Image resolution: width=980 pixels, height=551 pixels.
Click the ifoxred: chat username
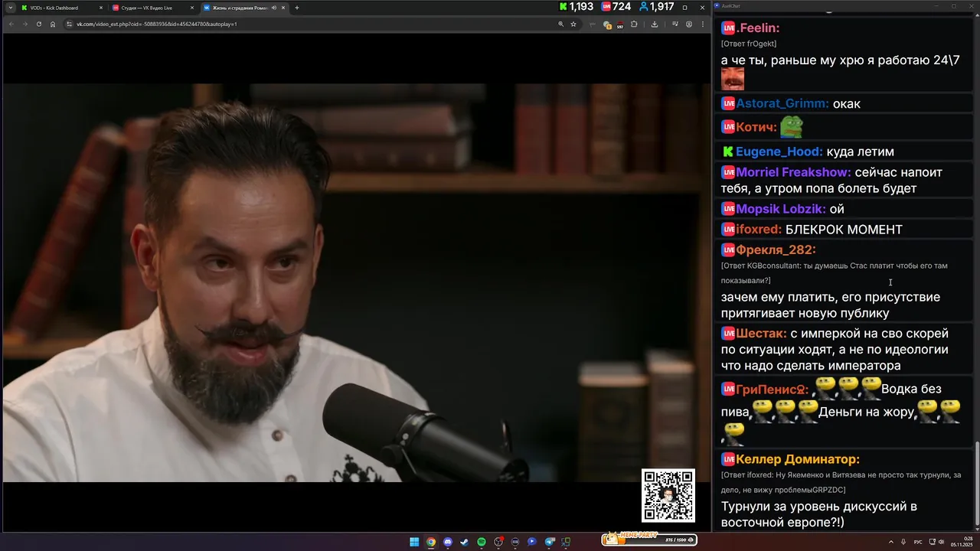click(x=759, y=230)
